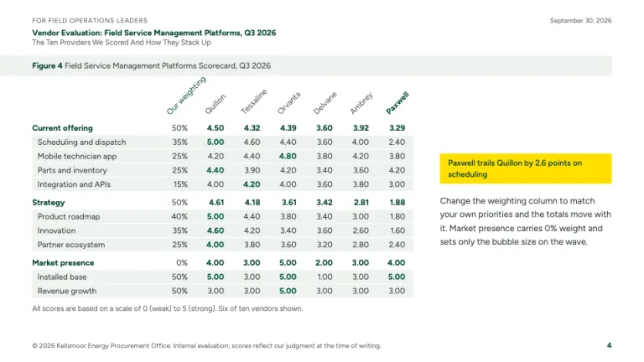The height and width of the screenshot is (362, 644).
Task: Click Quillon's 5.00 Product roadmap score
Action: coord(216,216)
